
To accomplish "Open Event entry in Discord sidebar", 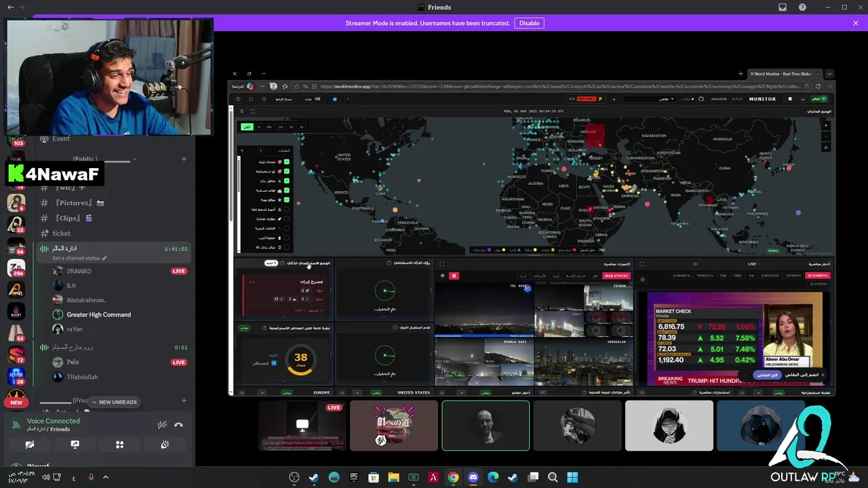I will (61, 139).
